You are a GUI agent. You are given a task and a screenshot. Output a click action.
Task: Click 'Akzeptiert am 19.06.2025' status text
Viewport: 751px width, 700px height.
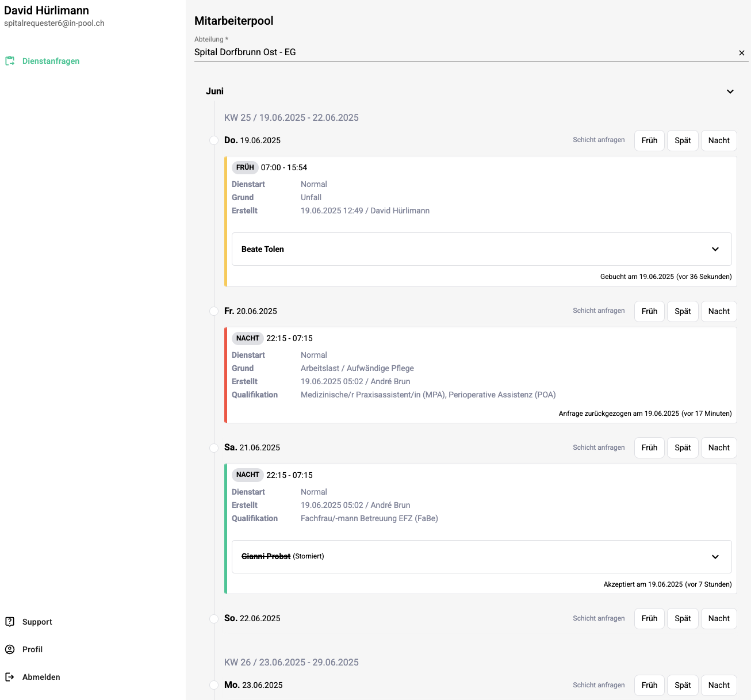[x=668, y=584]
